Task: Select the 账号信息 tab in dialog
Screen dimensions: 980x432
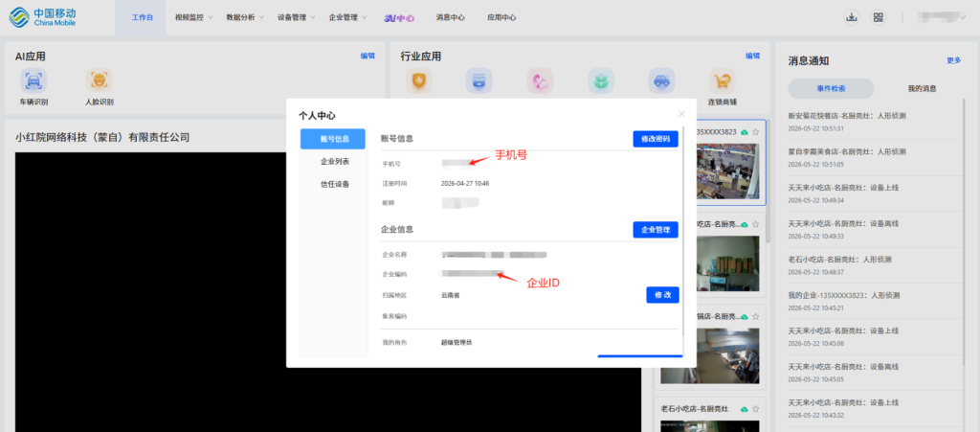Action: click(x=332, y=139)
